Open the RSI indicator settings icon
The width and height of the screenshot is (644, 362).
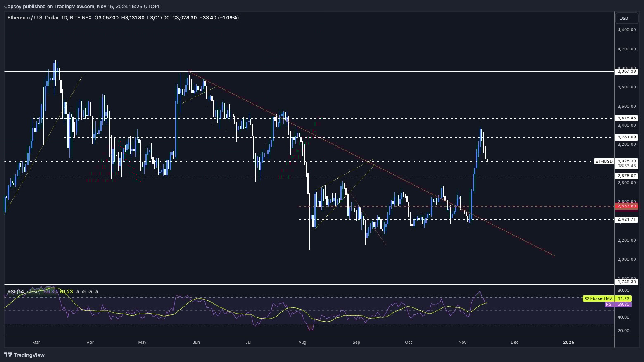(x=83, y=292)
